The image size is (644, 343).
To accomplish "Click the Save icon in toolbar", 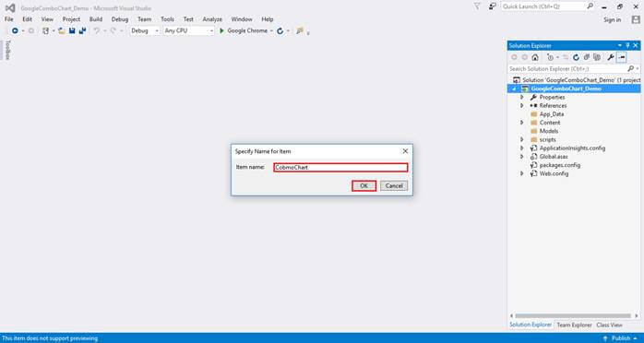I will click(x=72, y=30).
